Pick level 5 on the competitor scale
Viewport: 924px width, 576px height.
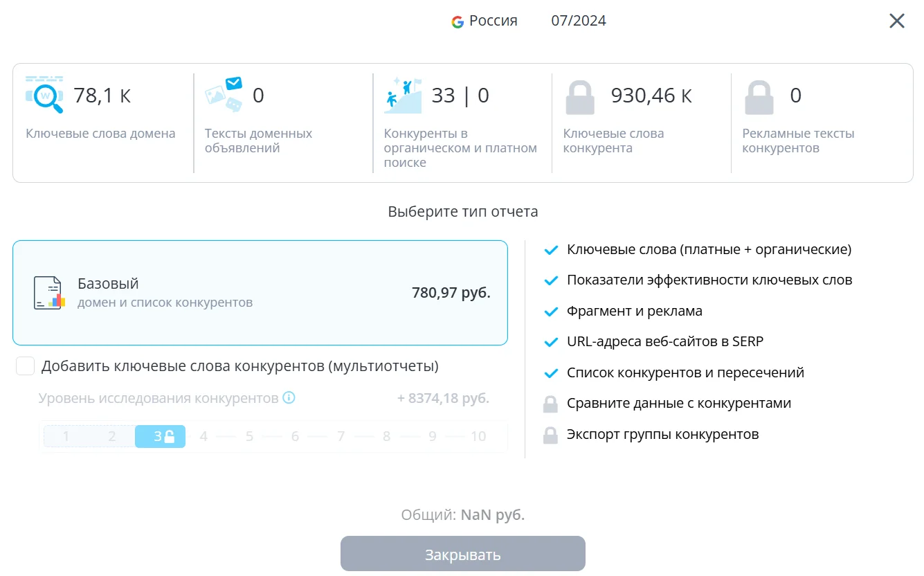249,436
